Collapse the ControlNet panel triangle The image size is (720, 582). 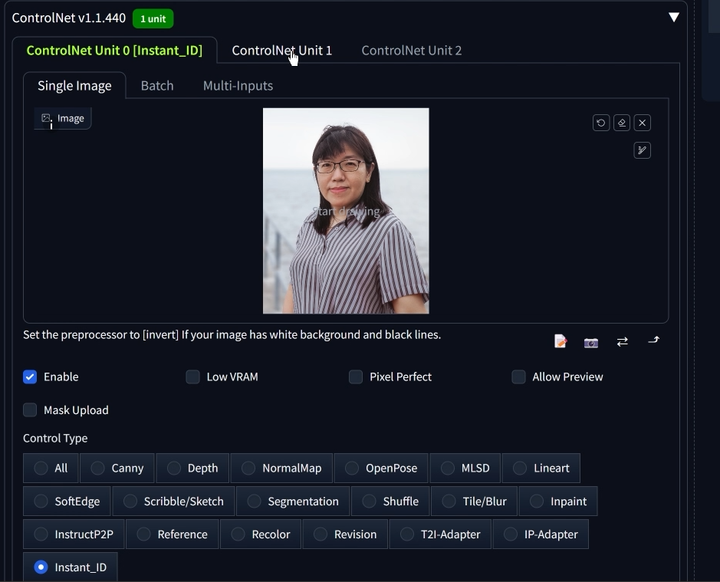pos(673,17)
